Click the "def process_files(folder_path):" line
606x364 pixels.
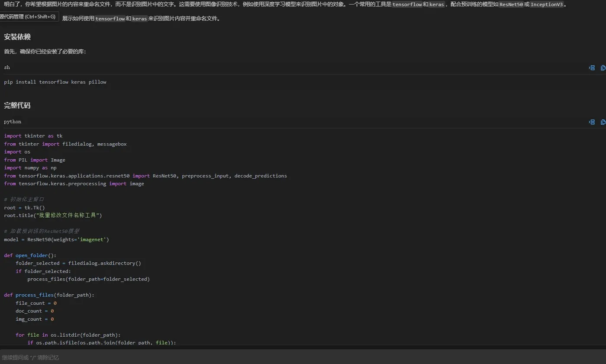point(49,295)
